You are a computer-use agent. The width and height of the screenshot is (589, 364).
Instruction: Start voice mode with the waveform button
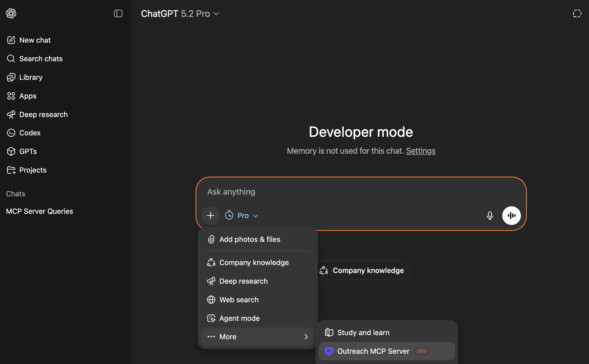[511, 215]
